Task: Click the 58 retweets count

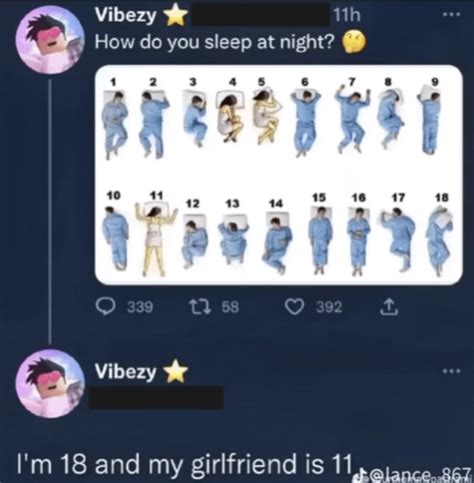Action: tap(230, 307)
